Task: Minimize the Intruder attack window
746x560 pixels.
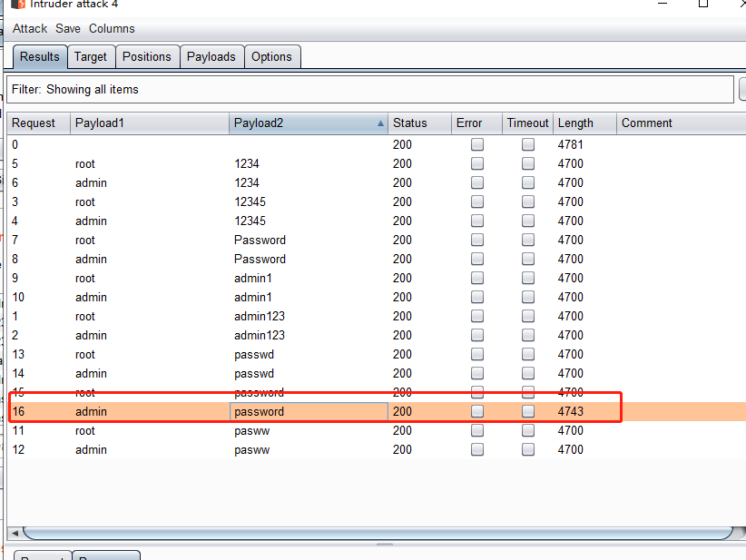Action: click(x=663, y=4)
